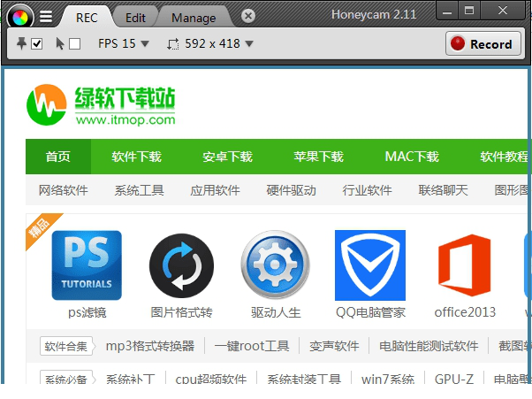This screenshot has height=399, width=532.
Task: Open the www.itmop.com link text
Action: pyautogui.click(x=125, y=119)
